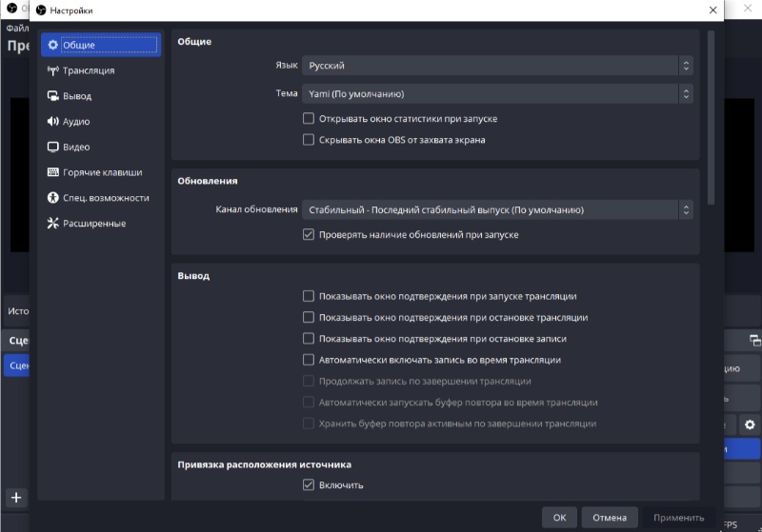Viewport: 762px width, 532px height.
Task: Select Расширенные settings section
Action: pos(101,224)
